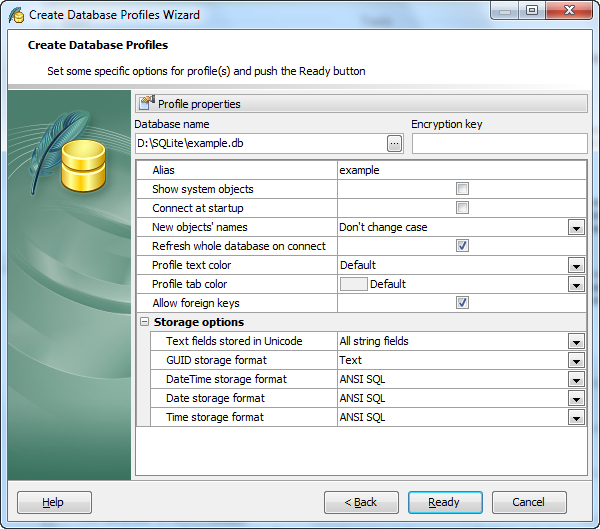Disable Allow foreign keys checkbox
Viewport: 600px width, 529px height.
pos(462,303)
